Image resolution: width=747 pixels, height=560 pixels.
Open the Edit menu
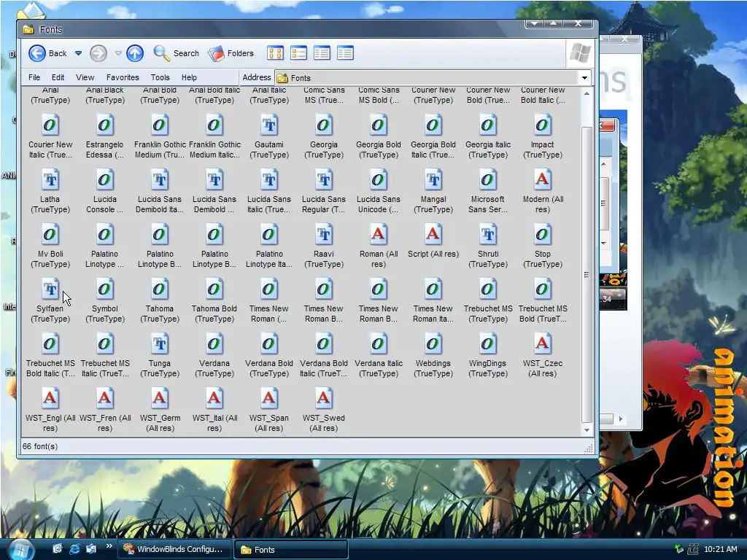[x=58, y=77]
